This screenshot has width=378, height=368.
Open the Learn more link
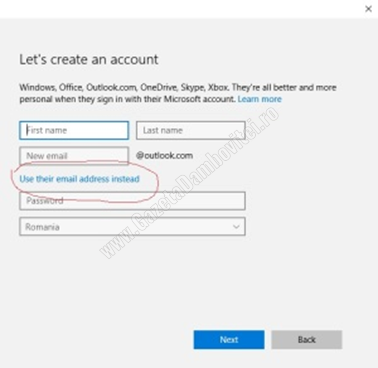(260, 99)
